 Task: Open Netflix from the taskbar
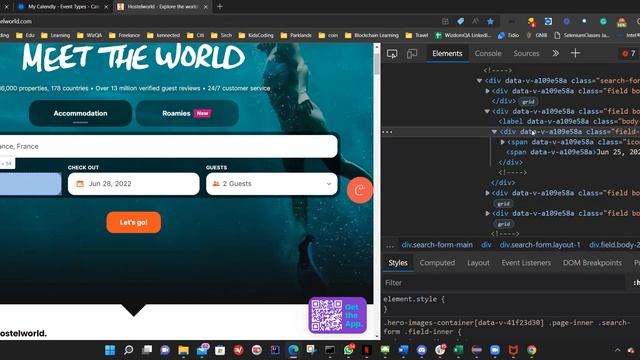tap(367, 350)
